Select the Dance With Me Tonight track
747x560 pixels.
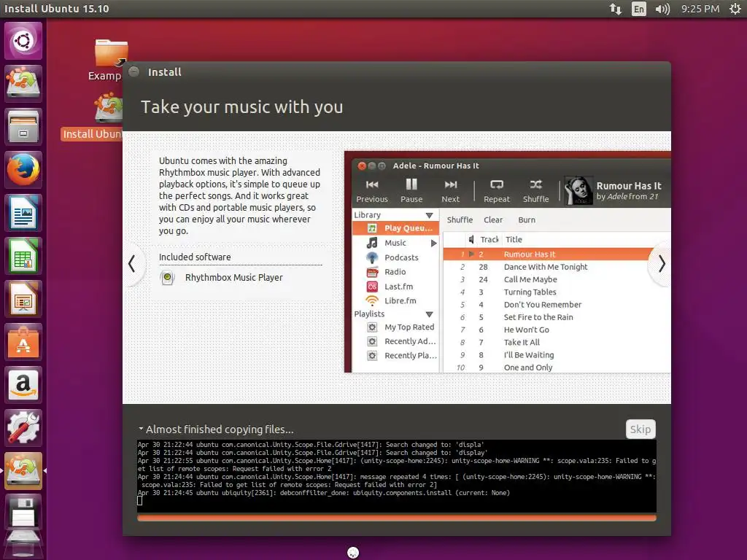point(557,267)
